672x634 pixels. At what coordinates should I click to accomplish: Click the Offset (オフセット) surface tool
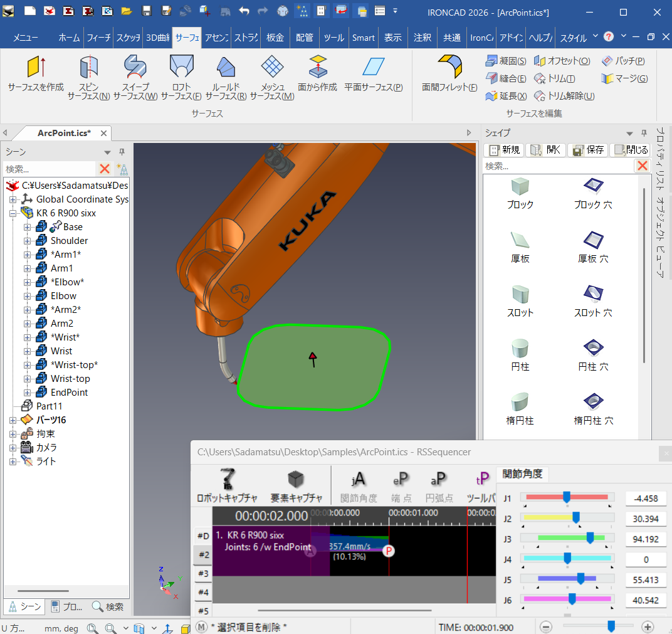click(562, 61)
